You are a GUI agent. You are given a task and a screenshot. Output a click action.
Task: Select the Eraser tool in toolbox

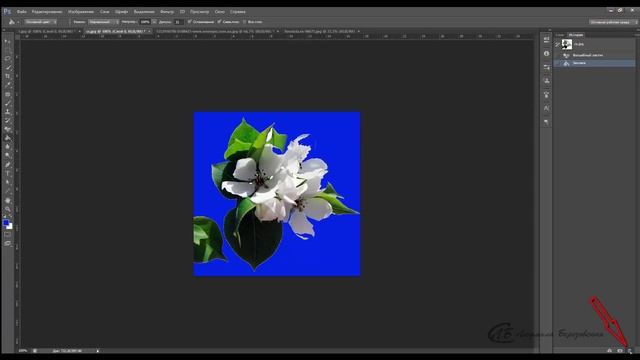pos(7,129)
